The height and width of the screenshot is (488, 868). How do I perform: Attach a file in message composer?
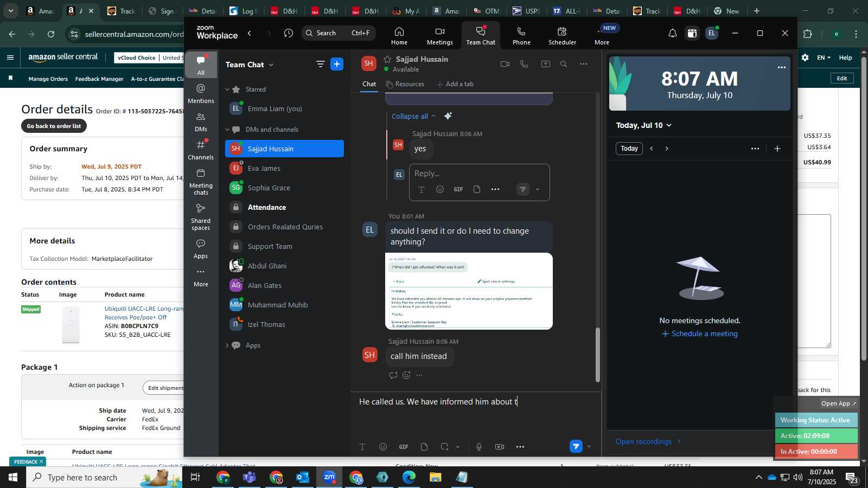point(424,447)
